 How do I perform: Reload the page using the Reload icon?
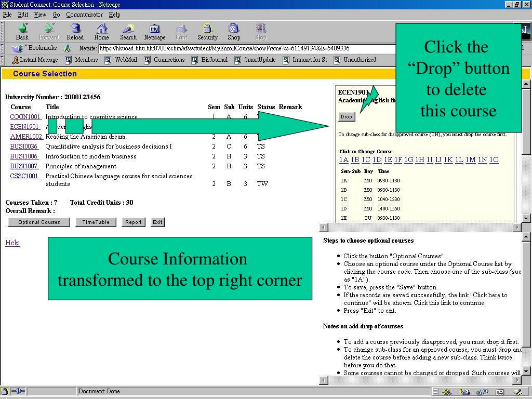[75, 32]
